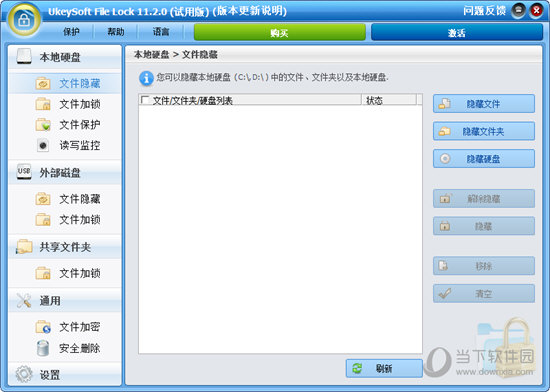Image resolution: width=550 pixels, height=392 pixels.
Task: Click the green refresh arrows icon
Action: click(x=357, y=368)
